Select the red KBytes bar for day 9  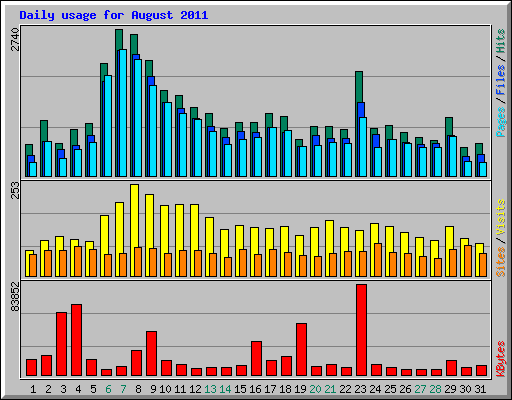point(151,353)
